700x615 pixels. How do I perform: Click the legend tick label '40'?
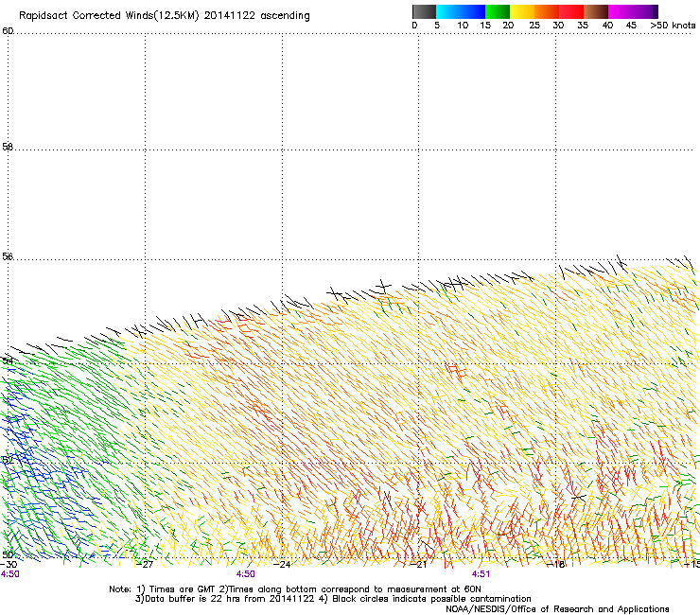click(607, 26)
